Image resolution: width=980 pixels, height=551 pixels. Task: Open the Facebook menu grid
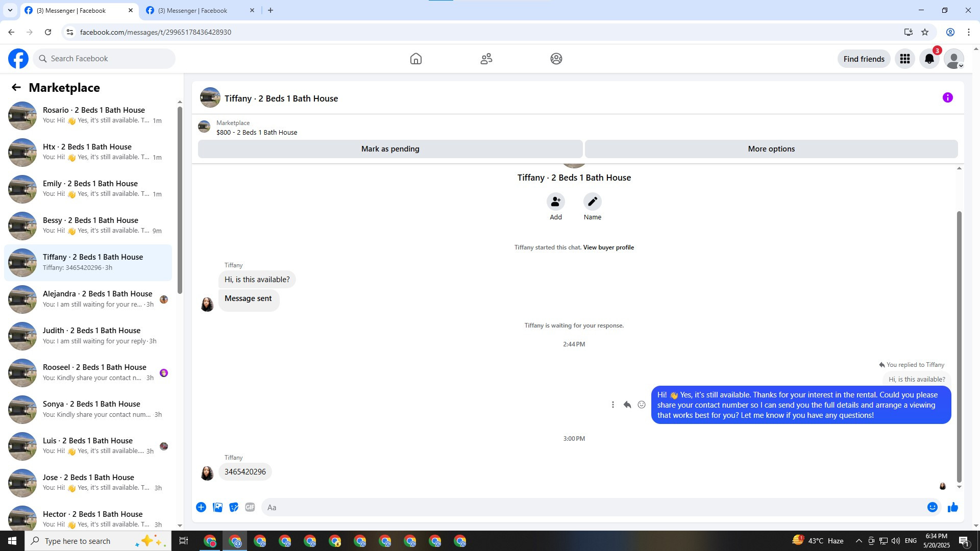pos(905,59)
